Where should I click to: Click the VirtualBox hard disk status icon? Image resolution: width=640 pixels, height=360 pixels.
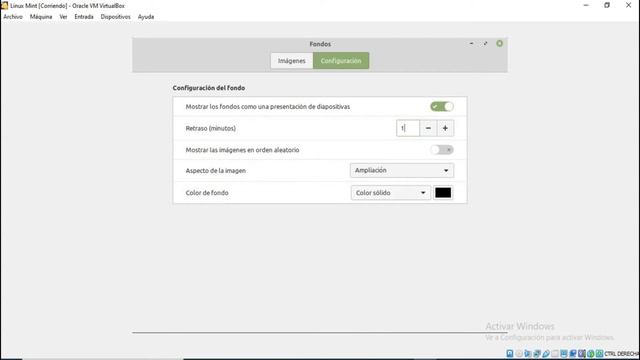[510, 353]
